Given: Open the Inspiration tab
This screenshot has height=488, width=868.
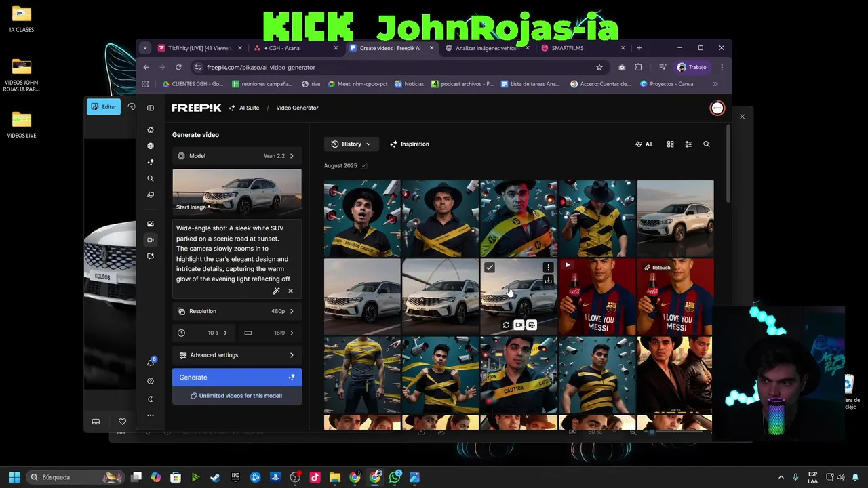Looking at the screenshot, I should [410, 144].
